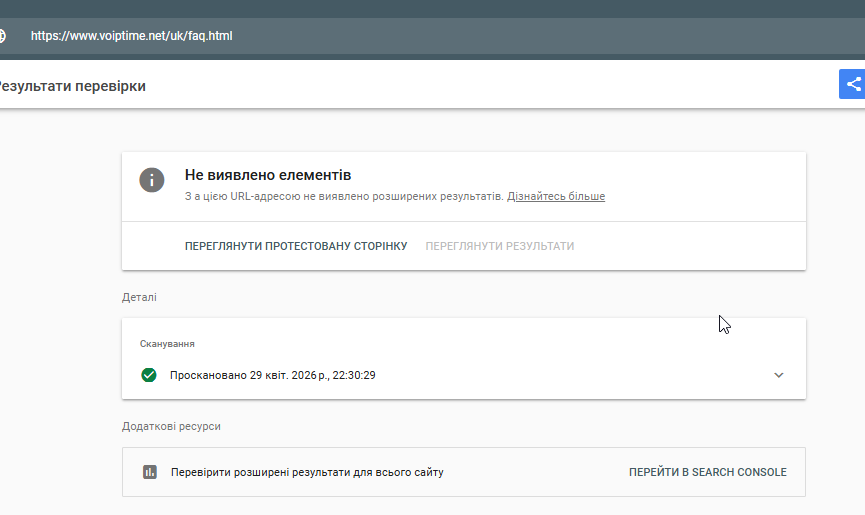Click the info icon in the results card

pyautogui.click(x=151, y=180)
